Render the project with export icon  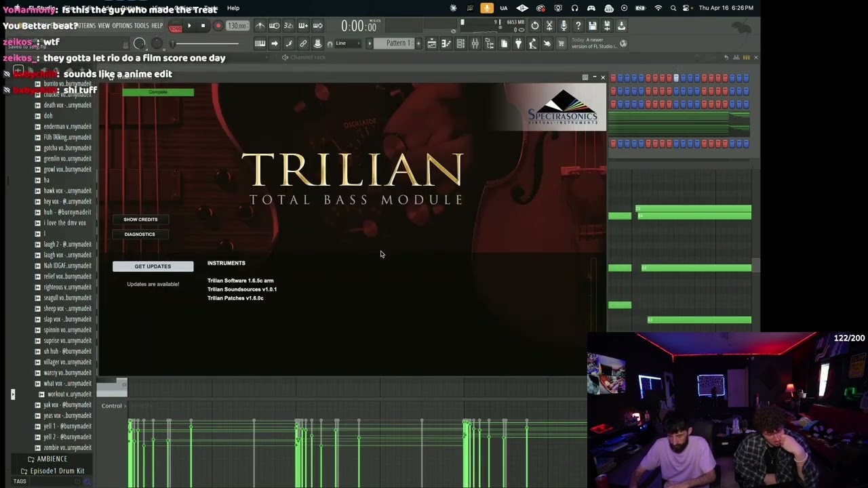coord(621,26)
